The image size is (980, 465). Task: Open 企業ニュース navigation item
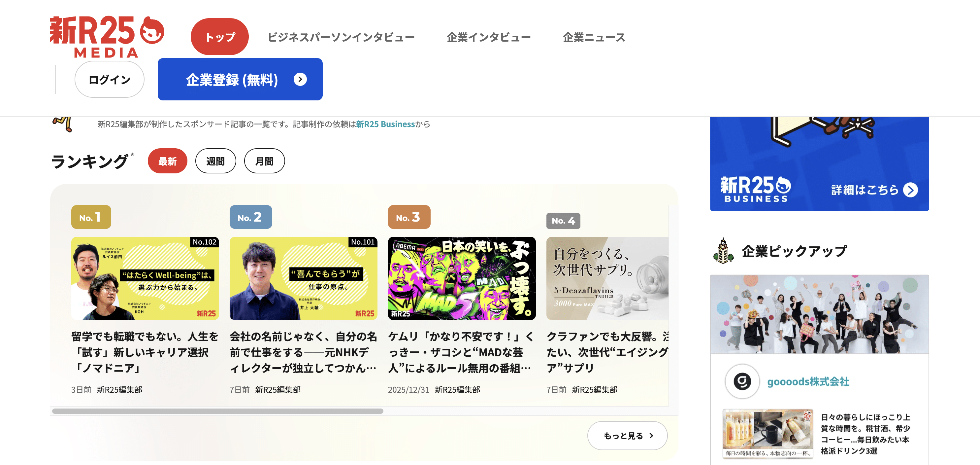click(594, 37)
